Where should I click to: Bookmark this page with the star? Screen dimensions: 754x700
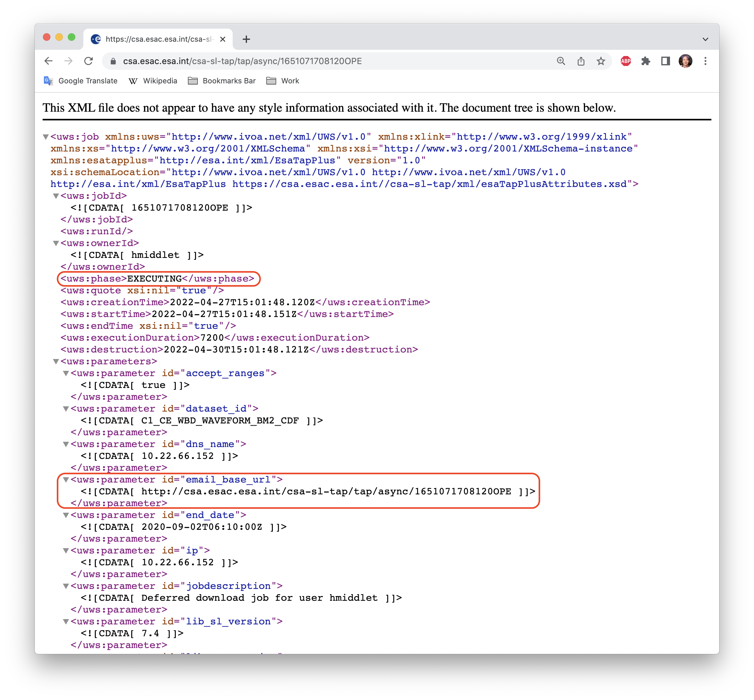coord(601,61)
